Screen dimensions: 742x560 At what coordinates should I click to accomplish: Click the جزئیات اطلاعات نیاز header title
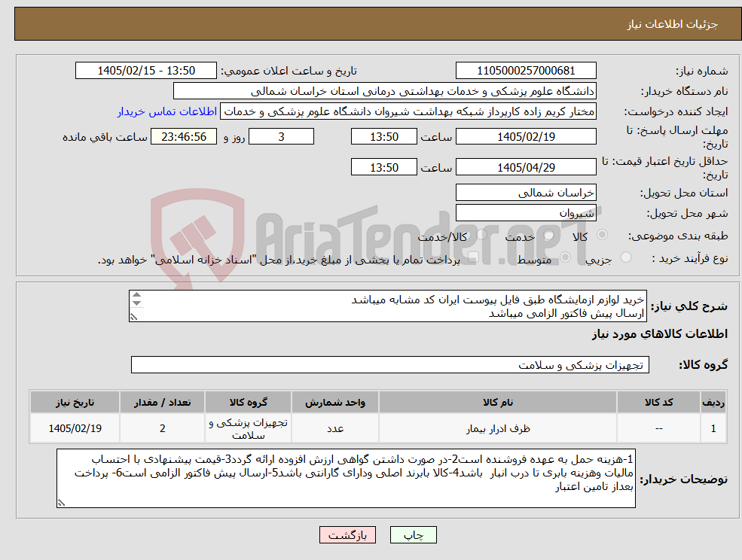673,24
